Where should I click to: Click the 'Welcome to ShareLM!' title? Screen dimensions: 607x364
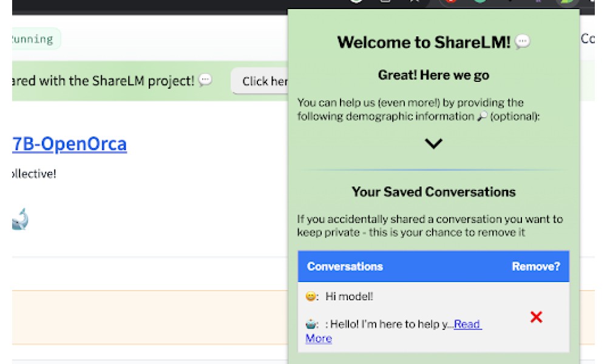click(424, 42)
